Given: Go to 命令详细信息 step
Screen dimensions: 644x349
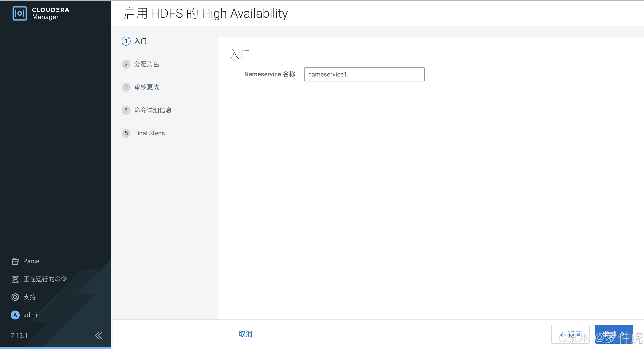Looking at the screenshot, I should point(153,110).
